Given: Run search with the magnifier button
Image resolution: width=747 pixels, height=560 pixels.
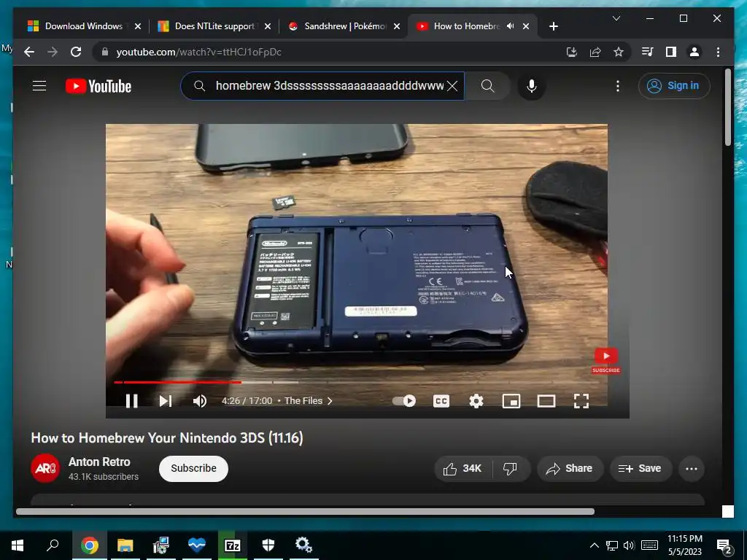Looking at the screenshot, I should (x=487, y=86).
